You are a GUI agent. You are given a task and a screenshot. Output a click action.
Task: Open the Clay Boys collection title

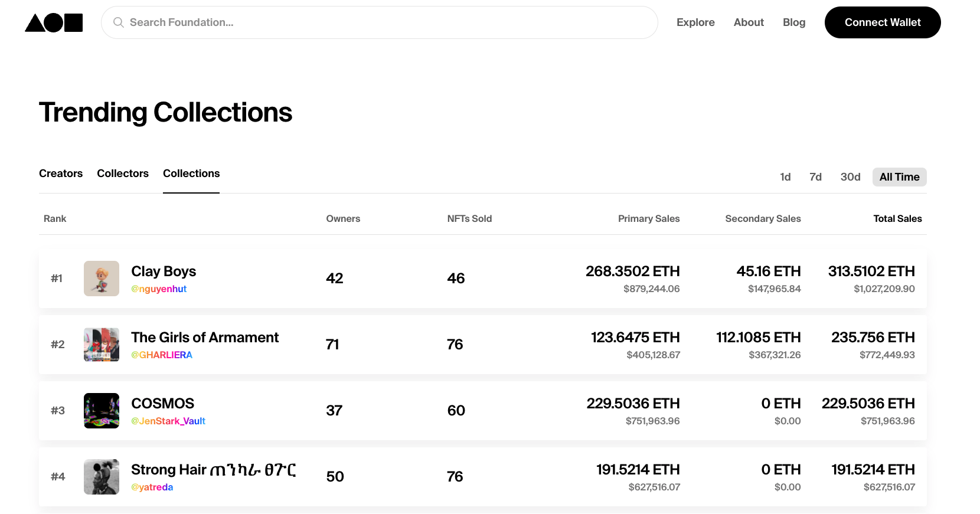pos(164,271)
